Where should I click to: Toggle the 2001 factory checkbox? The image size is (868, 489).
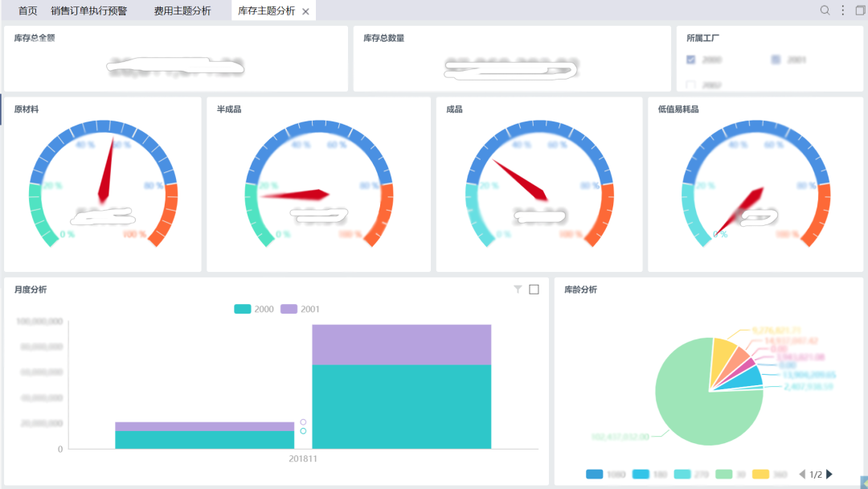click(776, 60)
